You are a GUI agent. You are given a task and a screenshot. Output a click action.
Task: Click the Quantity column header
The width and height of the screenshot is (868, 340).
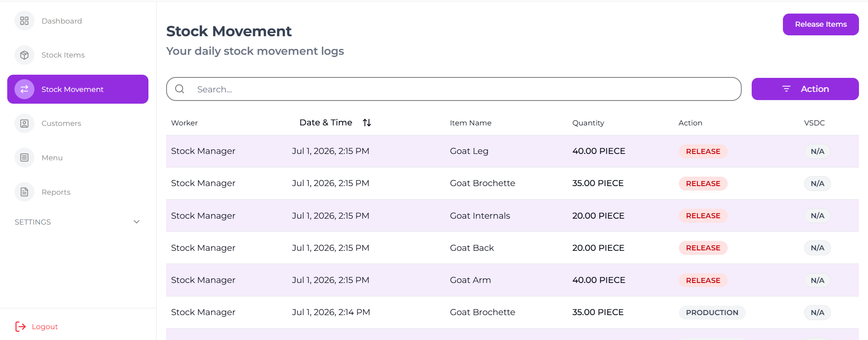point(588,123)
